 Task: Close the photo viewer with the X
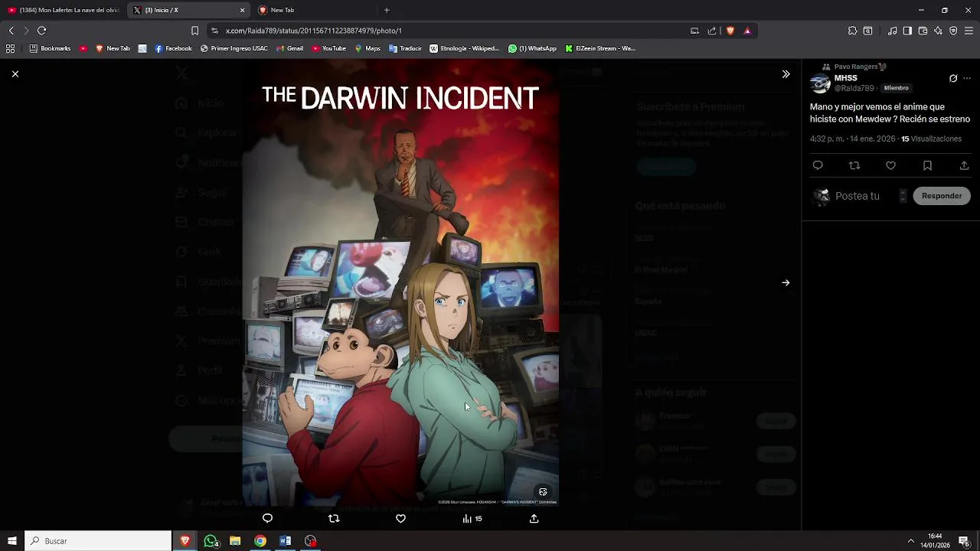point(15,74)
